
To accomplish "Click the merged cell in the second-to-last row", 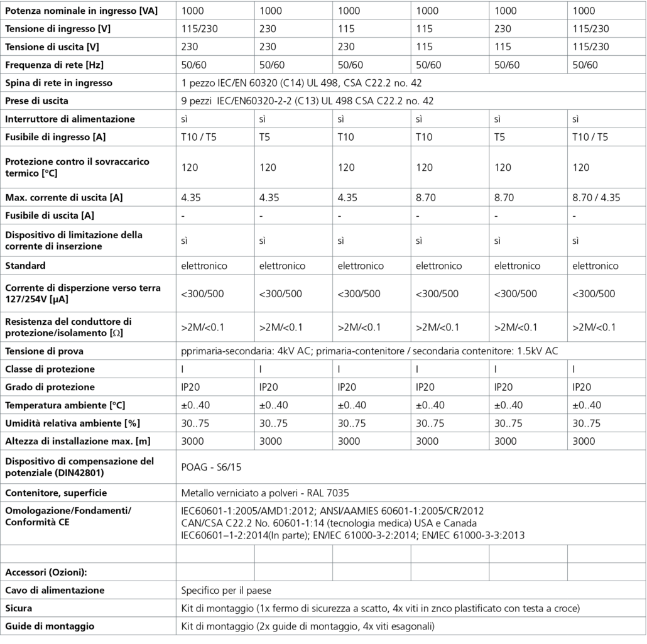I will click(411, 608).
